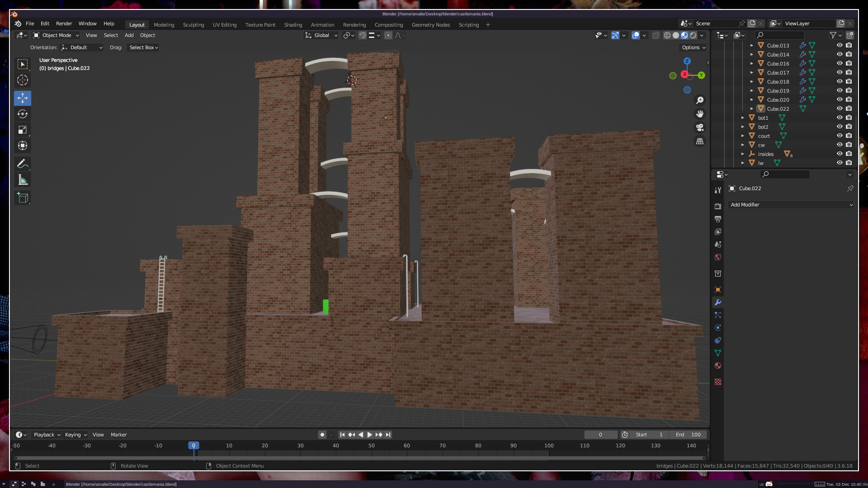868x488 pixels.
Task: Select the Measure tool
Action: pyautogui.click(x=23, y=180)
